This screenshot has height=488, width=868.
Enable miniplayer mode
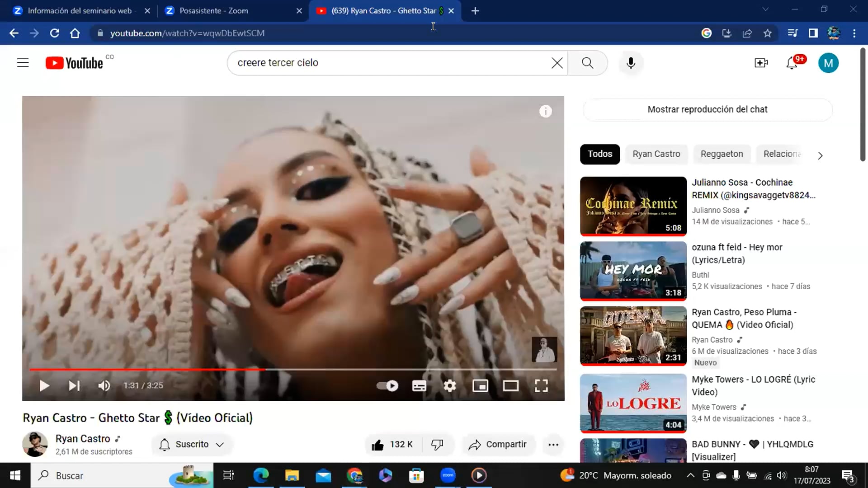(x=480, y=386)
